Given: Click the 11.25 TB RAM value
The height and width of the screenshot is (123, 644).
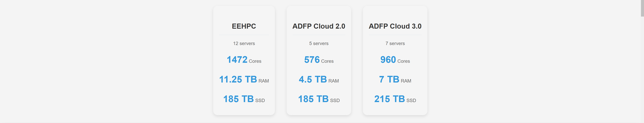Looking at the screenshot, I should tap(238, 79).
